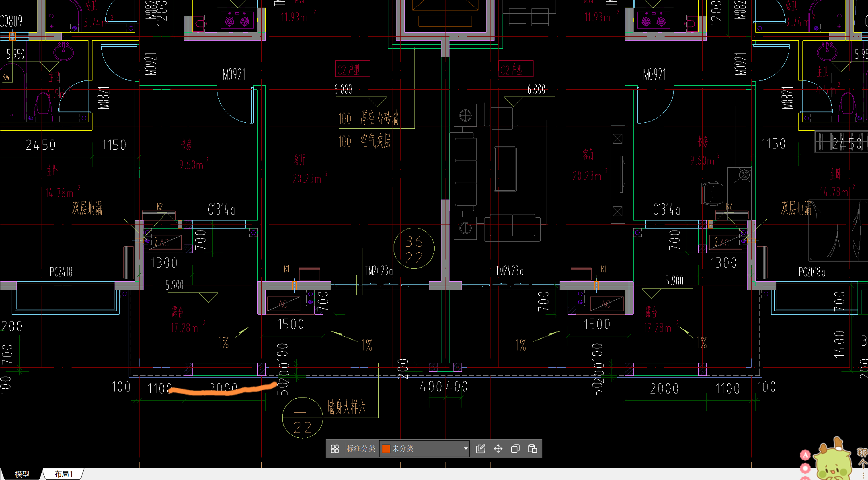Select the 1400 vertical dimension text

coord(839,344)
